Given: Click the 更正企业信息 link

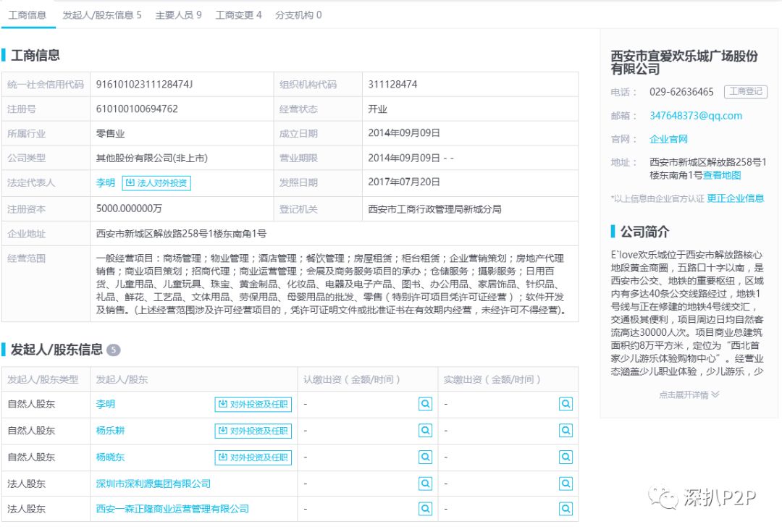Looking at the screenshot, I should click(735, 198).
